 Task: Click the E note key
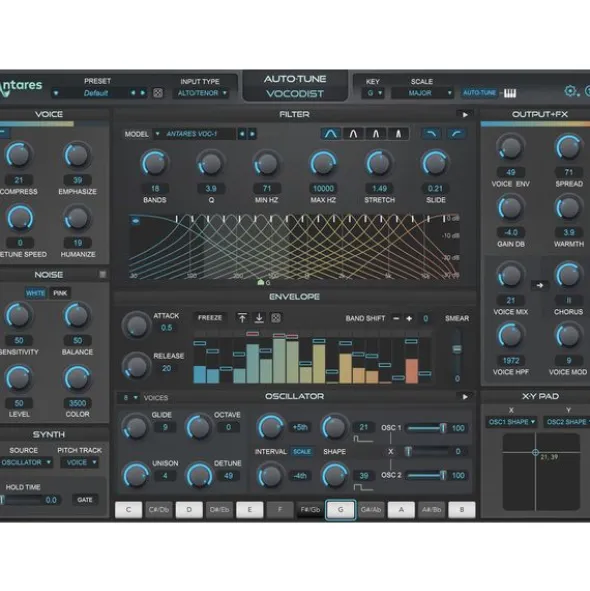[250, 510]
